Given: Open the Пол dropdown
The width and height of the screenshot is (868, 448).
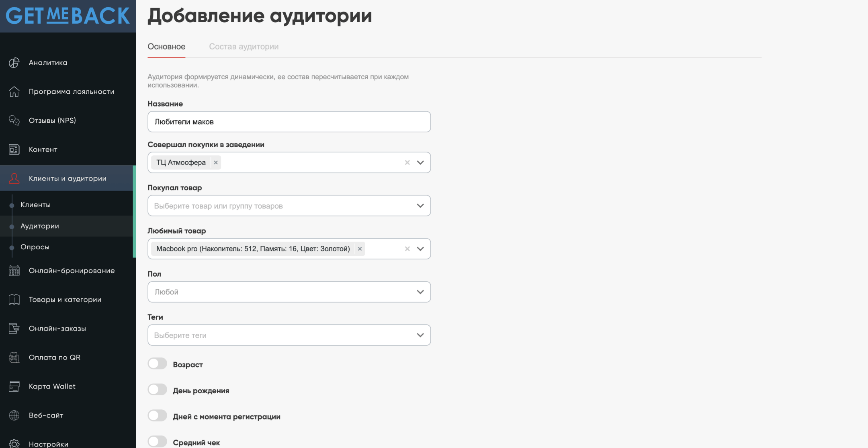Looking at the screenshot, I should click(420, 292).
